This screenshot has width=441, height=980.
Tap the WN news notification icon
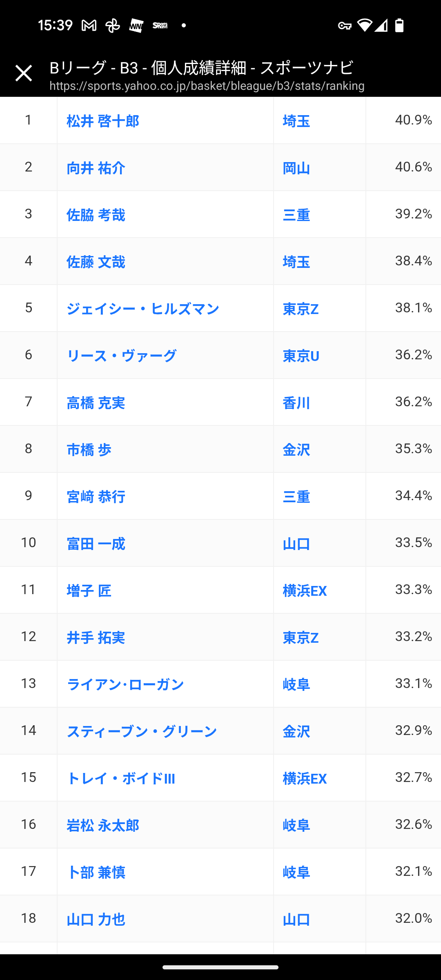136,26
